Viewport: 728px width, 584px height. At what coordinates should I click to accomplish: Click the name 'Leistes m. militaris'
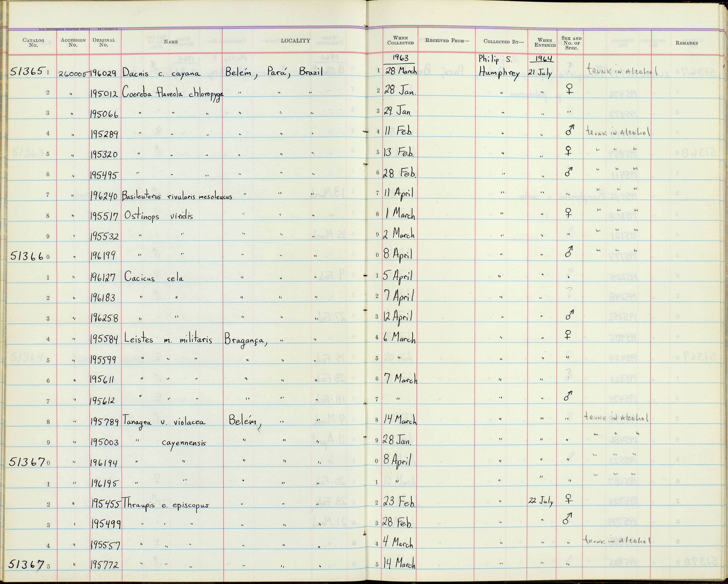[x=168, y=339]
